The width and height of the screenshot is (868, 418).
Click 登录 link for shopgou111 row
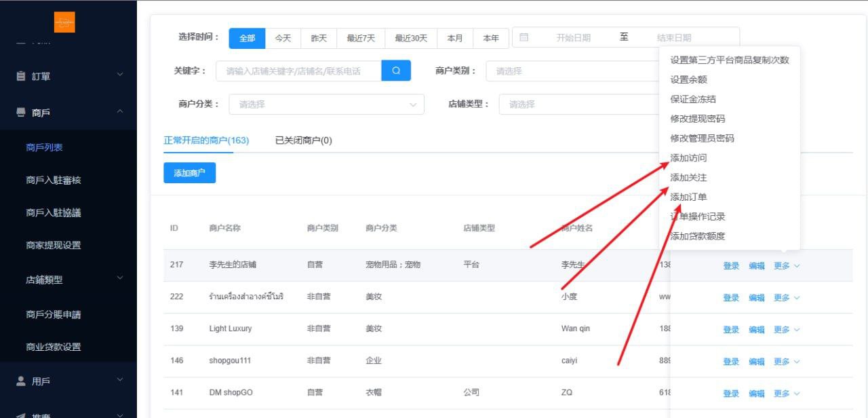point(731,362)
